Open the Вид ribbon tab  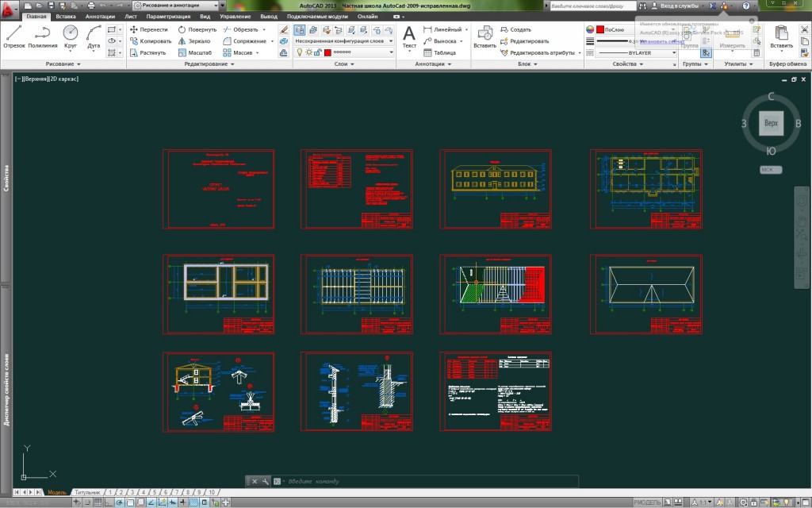205,17
